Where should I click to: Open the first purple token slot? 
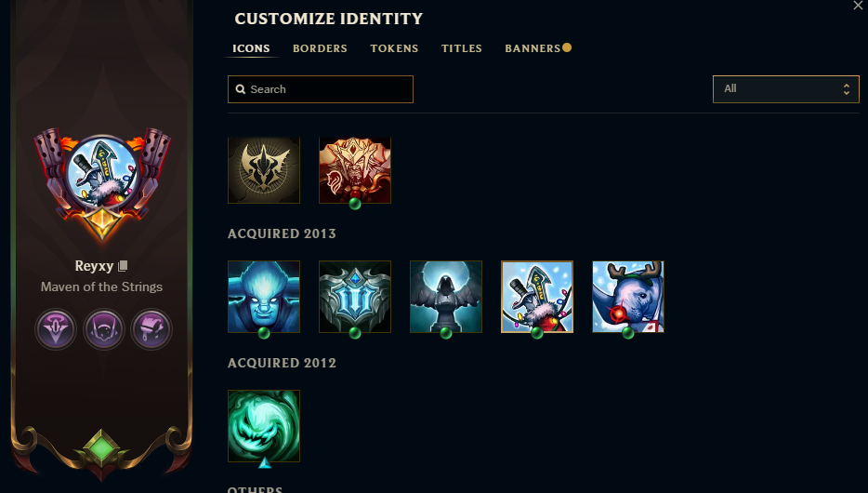tap(56, 329)
